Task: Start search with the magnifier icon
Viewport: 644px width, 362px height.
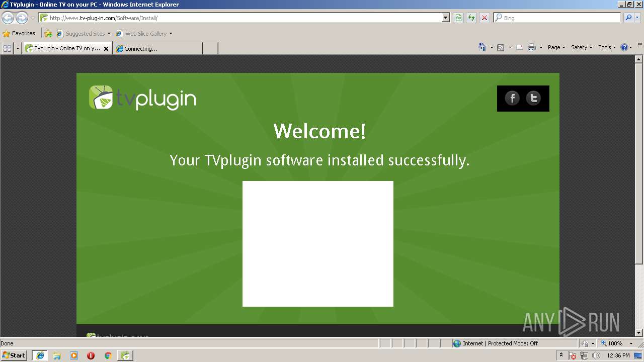Action: [x=628, y=18]
